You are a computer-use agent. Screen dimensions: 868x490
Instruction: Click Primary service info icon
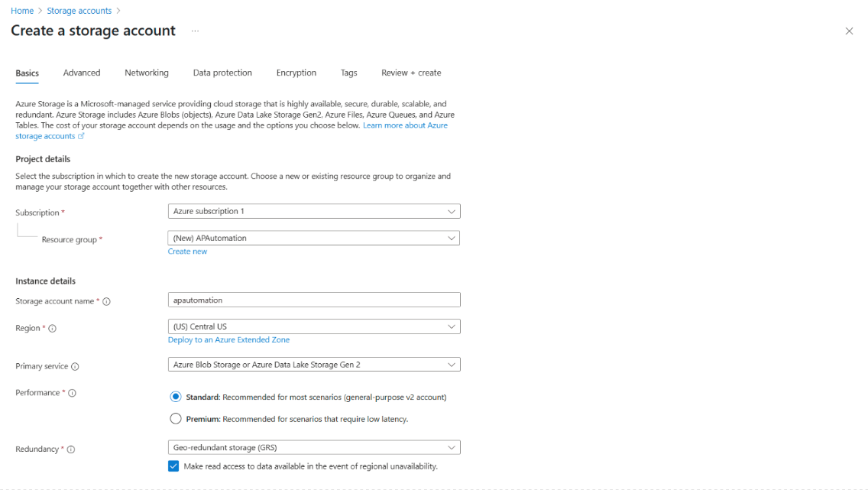[75, 367]
